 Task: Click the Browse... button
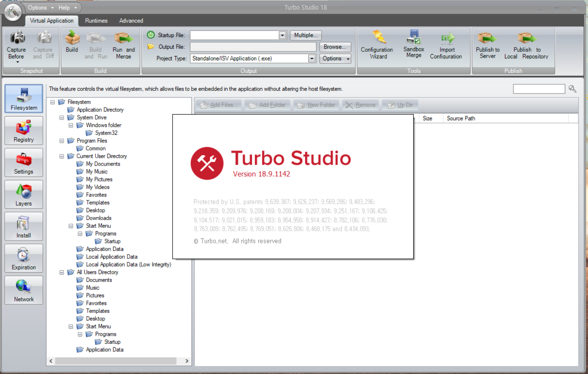click(335, 47)
